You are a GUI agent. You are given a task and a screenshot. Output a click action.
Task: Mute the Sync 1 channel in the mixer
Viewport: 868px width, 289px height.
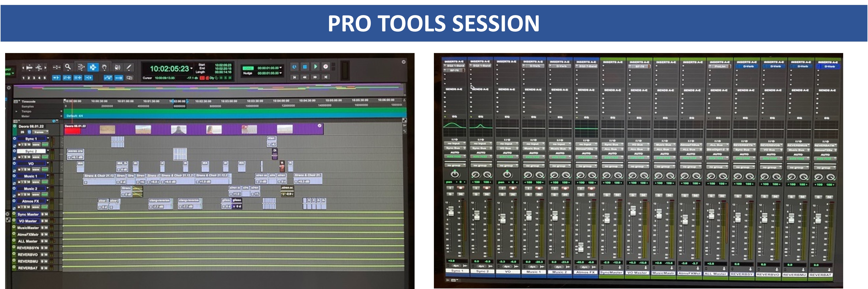click(x=461, y=194)
